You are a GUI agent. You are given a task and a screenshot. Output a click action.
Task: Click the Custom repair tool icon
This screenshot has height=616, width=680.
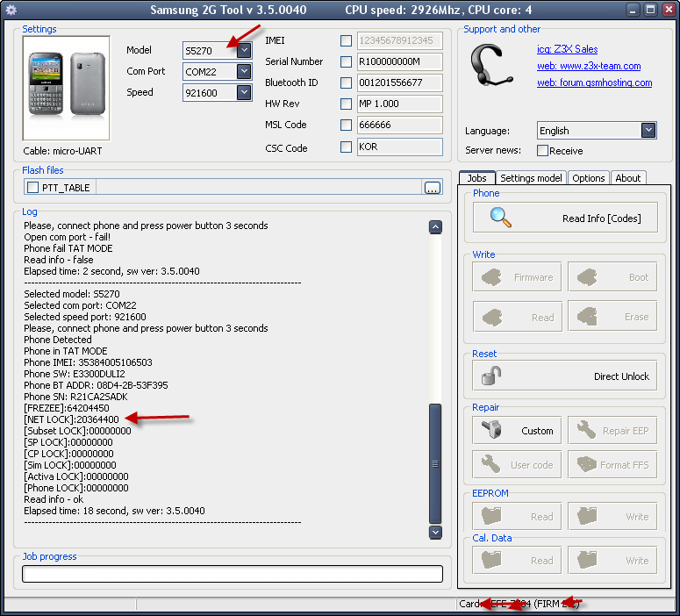click(491, 430)
